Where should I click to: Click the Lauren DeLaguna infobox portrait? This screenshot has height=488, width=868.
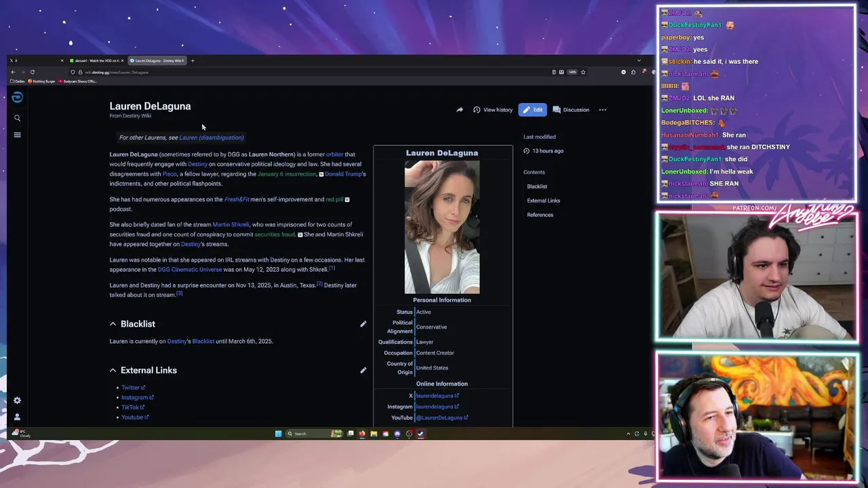point(442,227)
